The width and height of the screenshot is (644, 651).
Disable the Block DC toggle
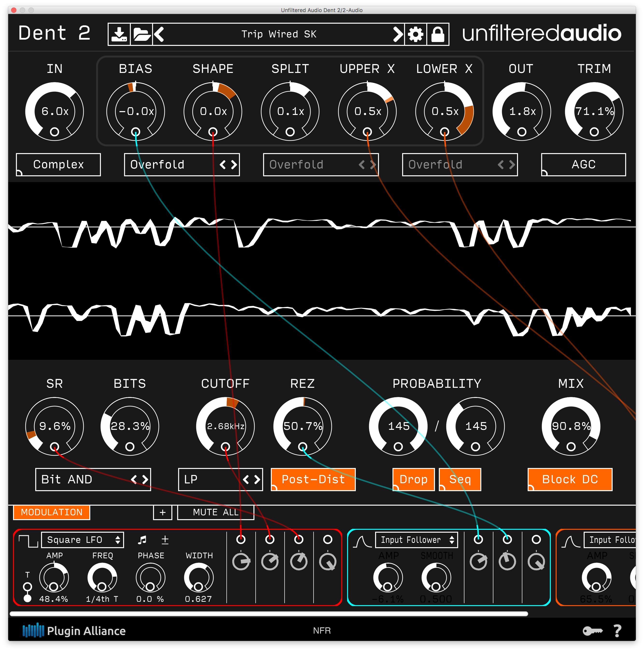[570, 479]
